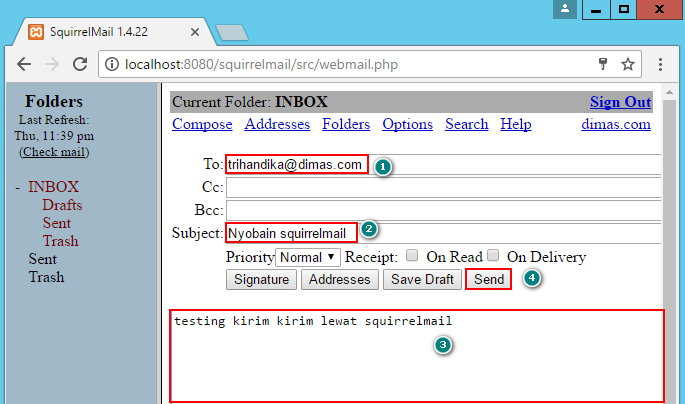Open INBOX folder in sidebar
The image size is (685, 404).
click(x=53, y=187)
